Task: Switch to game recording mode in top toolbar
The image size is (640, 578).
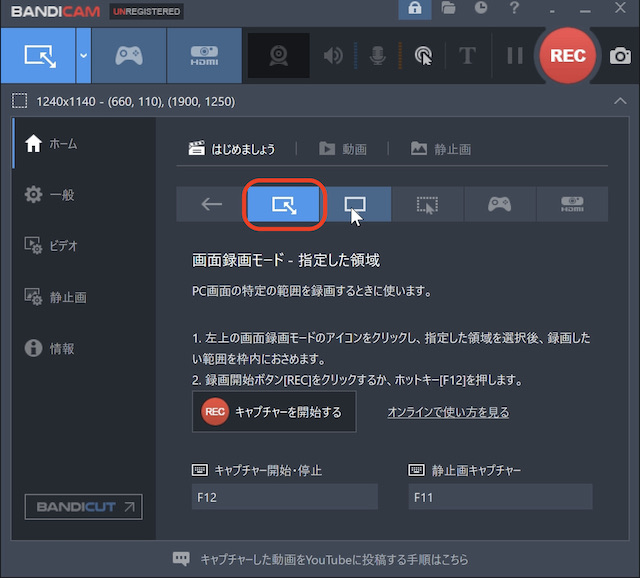Action: point(129,56)
